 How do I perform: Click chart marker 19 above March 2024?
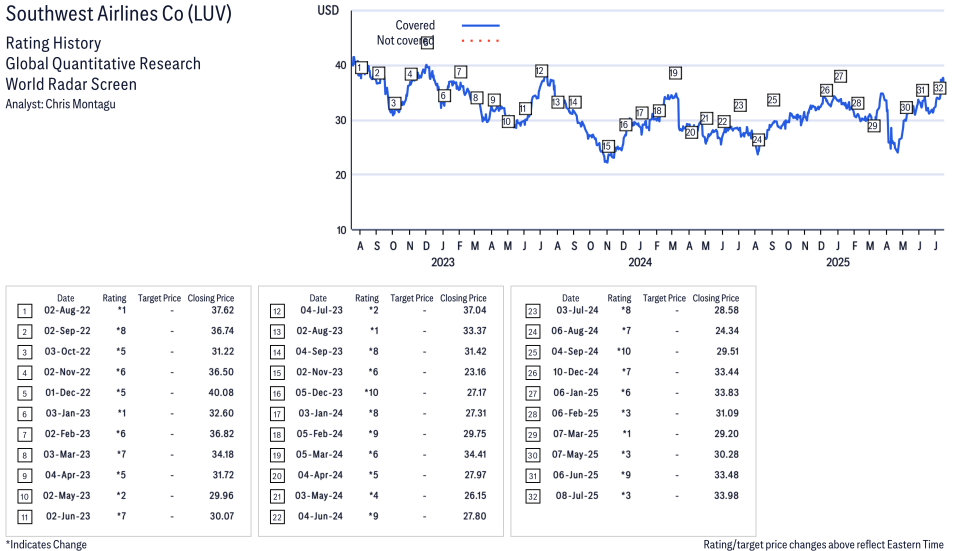point(674,73)
